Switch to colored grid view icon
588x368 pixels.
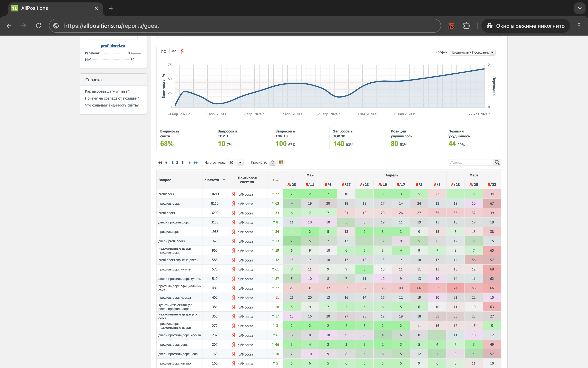(x=281, y=162)
